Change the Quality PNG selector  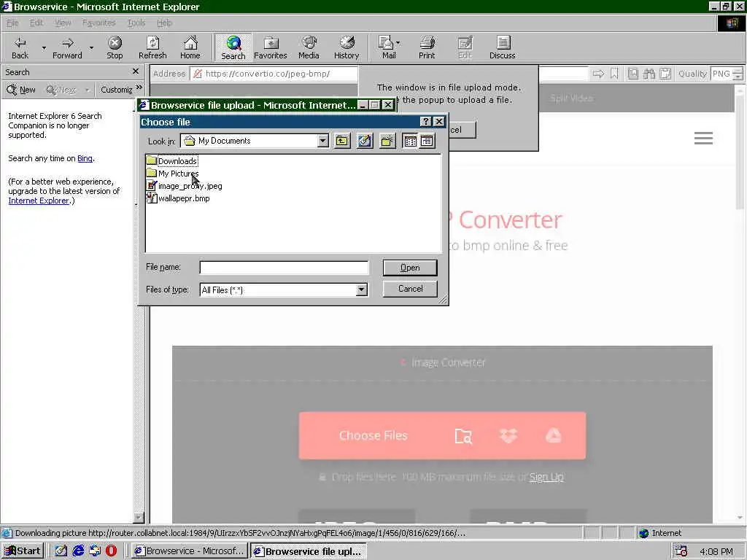pos(726,74)
